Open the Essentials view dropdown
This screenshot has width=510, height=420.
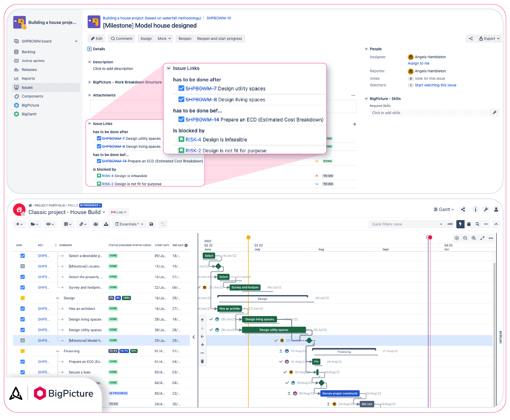click(x=129, y=224)
